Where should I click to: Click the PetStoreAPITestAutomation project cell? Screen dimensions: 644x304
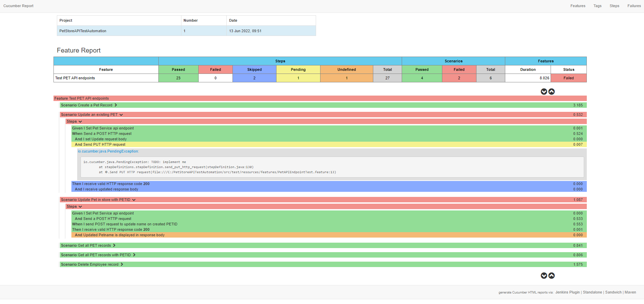[119, 31]
